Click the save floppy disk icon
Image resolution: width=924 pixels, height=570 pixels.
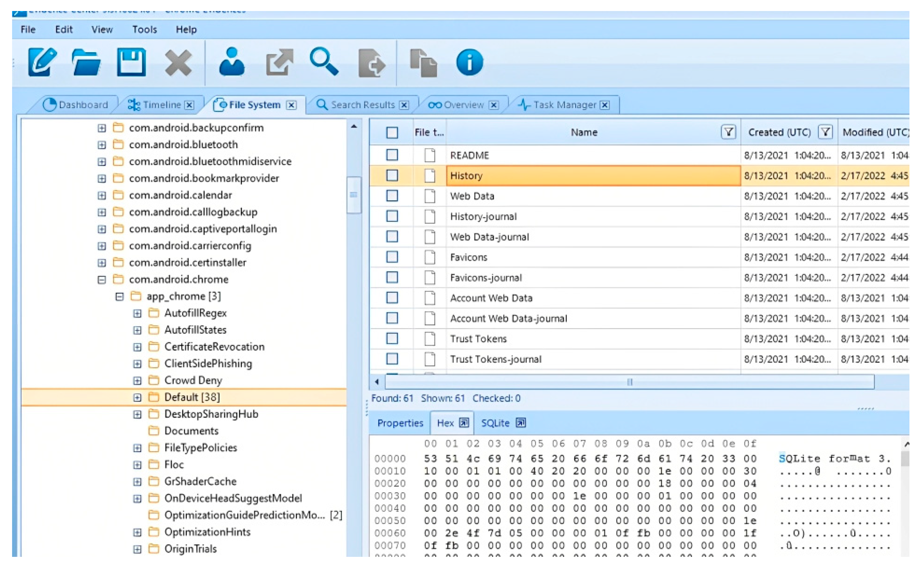click(x=131, y=62)
